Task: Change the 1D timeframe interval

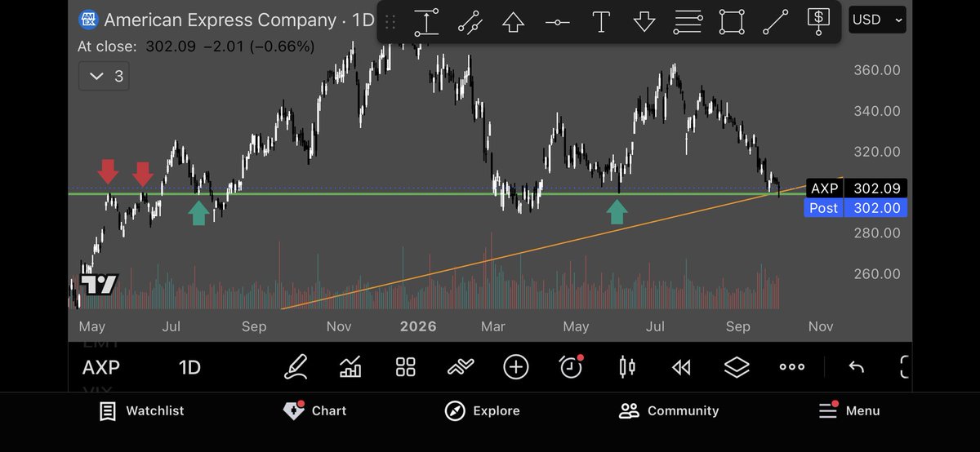Action: pyautogui.click(x=189, y=368)
